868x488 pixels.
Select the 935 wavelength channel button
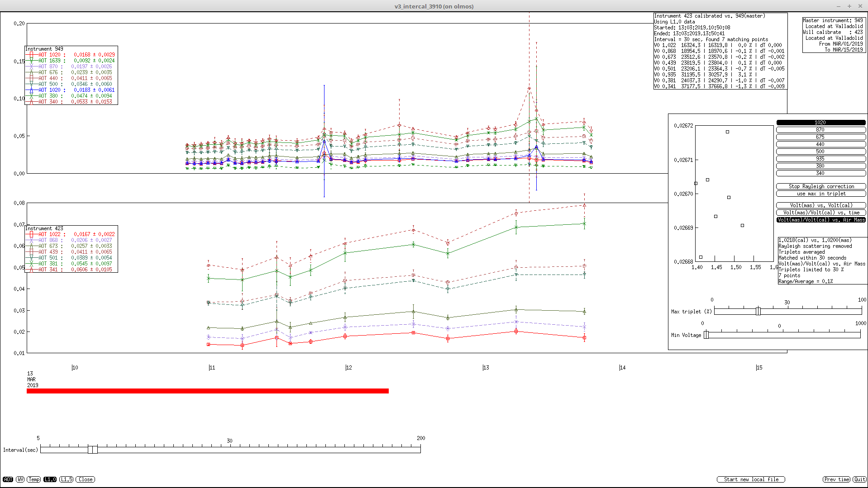[820, 159]
